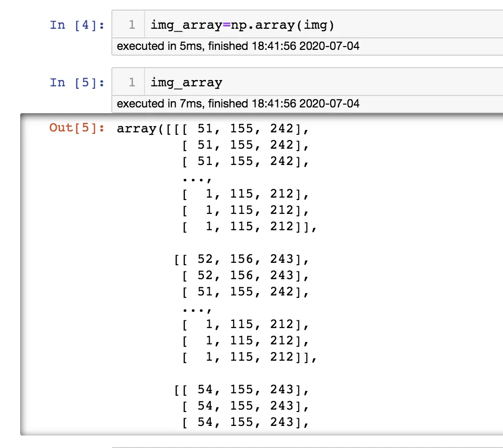The image size is (503, 448).
Task: Place cursor on the purple equals sign
Action: coord(227,25)
